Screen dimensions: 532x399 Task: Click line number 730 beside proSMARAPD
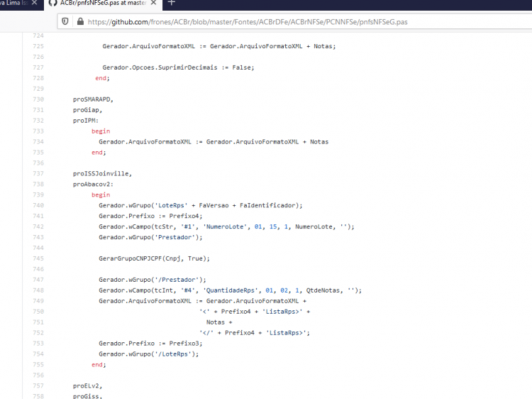[38, 99]
